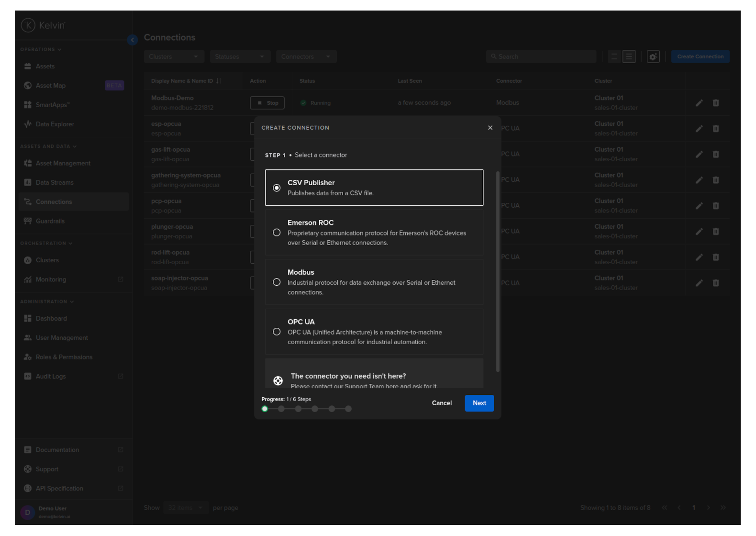This screenshot has height=536, width=756.
Task: Click the first progress step indicator
Action: click(265, 409)
